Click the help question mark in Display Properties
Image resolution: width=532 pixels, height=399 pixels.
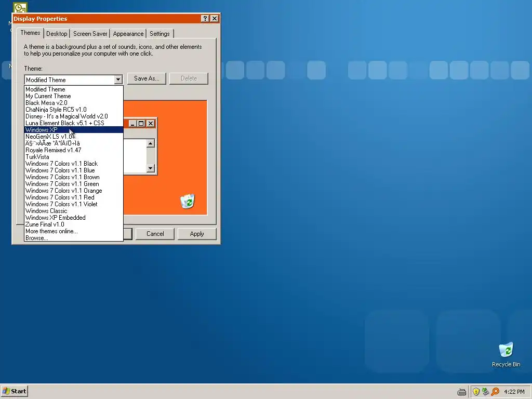click(x=205, y=19)
